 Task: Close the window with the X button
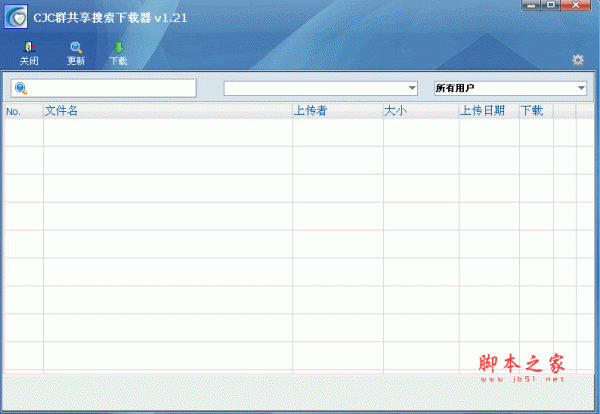(576, 5)
